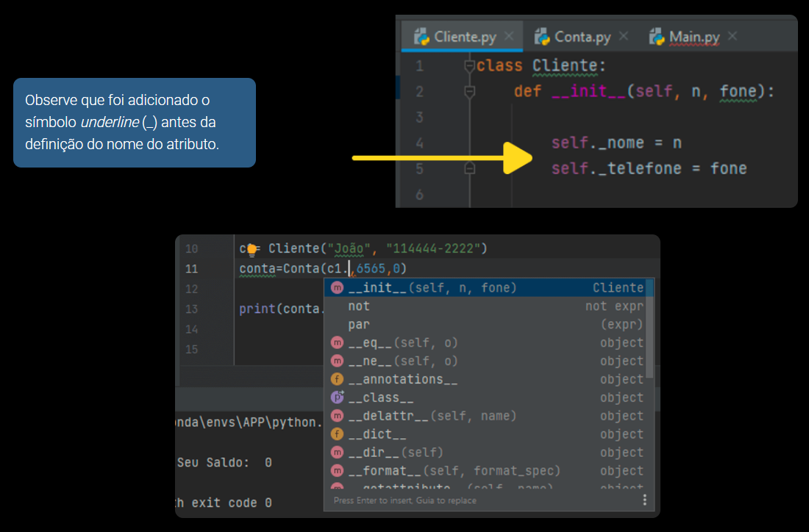Click the 'conta=Conta(c1.' code text
Screen dimensions: 809x532
(294, 269)
